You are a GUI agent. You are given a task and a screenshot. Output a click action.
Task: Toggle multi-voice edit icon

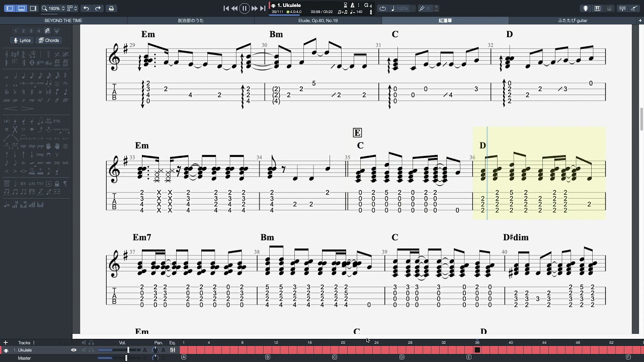[x=47, y=31]
